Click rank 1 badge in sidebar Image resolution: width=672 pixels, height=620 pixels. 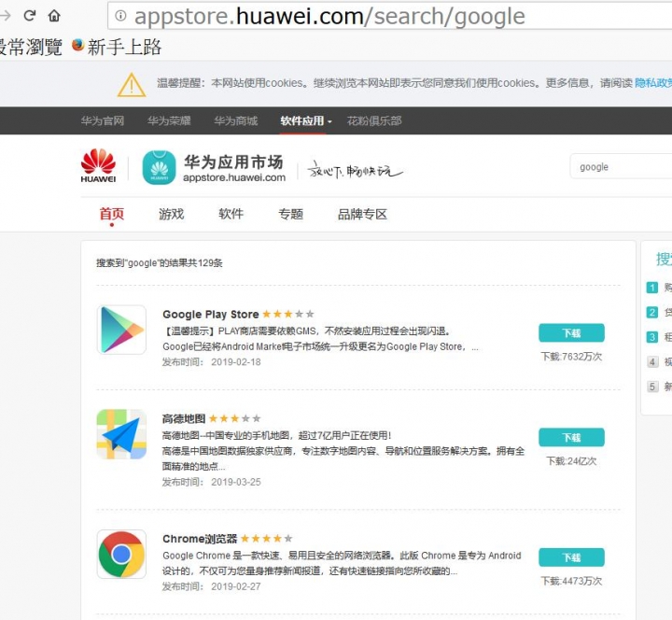click(651, 288)
